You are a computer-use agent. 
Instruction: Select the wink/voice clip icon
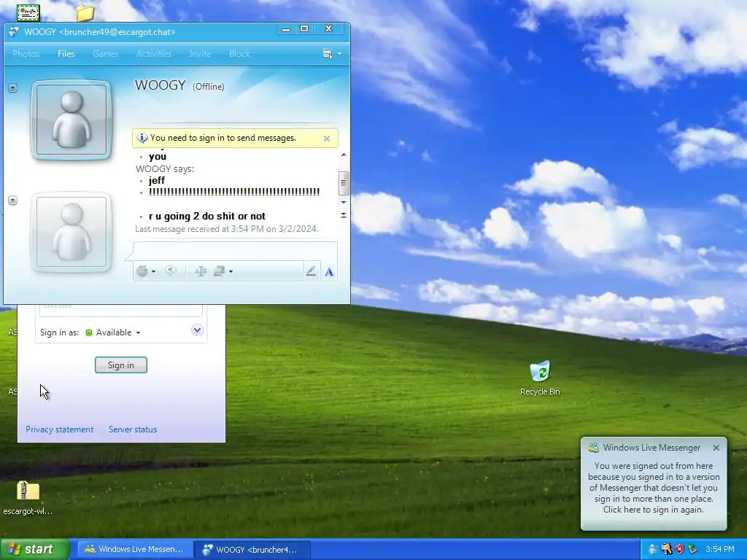[x=171, y=271]
